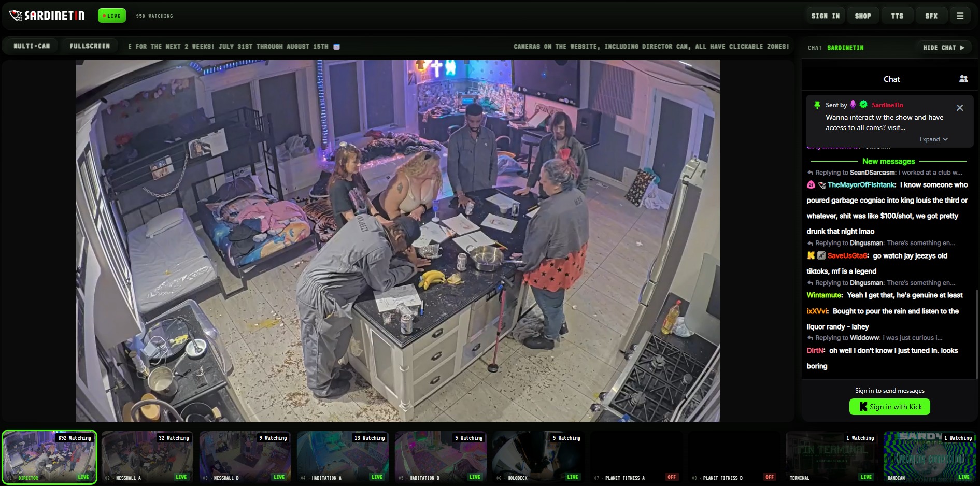Viewport: 980px width, 486px height.
Task: Click the 'Chat' panel heading
Action: tap(891, 79)
